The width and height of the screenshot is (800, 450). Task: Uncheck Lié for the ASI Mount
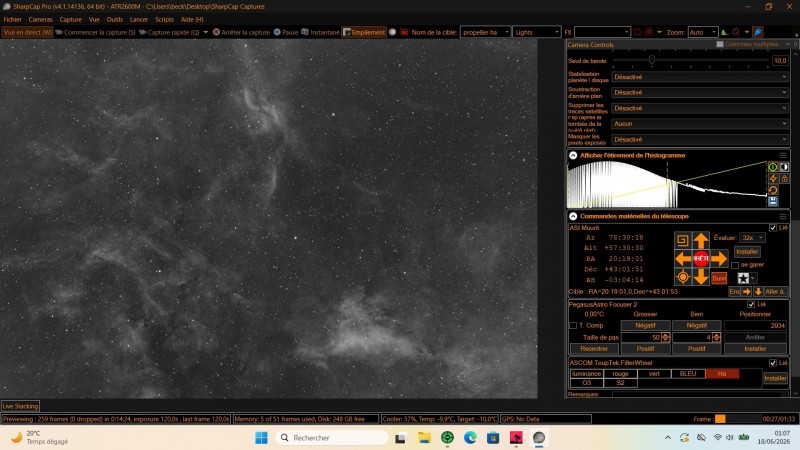pyautogui.click(x=772, y=228)
